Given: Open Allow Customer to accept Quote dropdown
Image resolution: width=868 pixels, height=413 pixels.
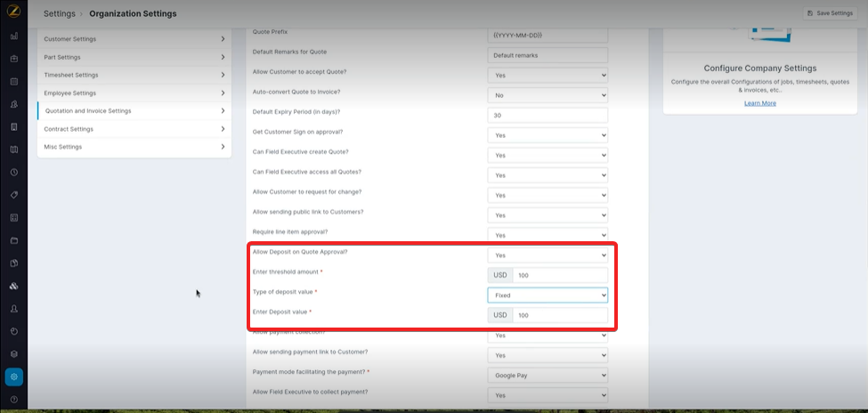Looking at the screenshot, I should click(548, 76).
